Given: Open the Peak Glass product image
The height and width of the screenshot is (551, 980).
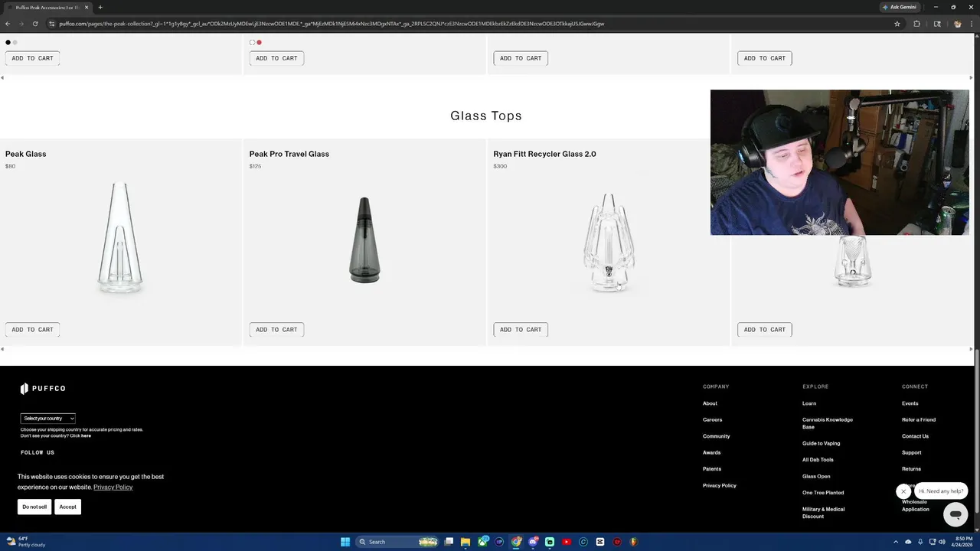Looking at the screenshot, I should (x=120, y=239).
